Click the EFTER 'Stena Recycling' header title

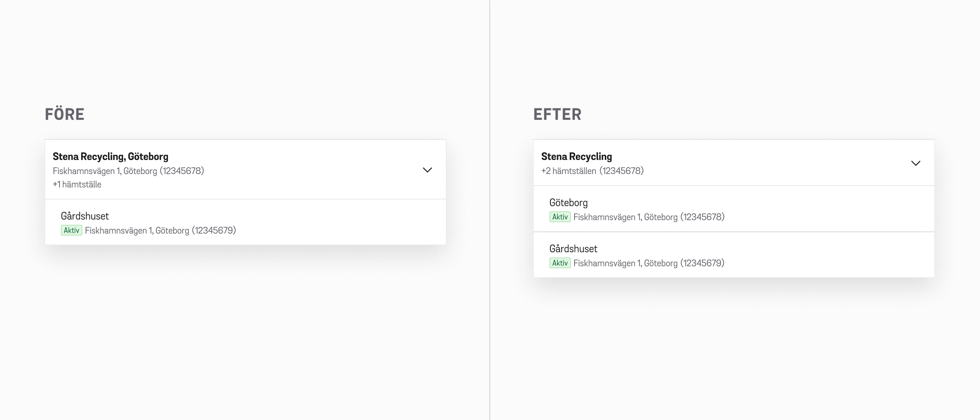(576, 156)
